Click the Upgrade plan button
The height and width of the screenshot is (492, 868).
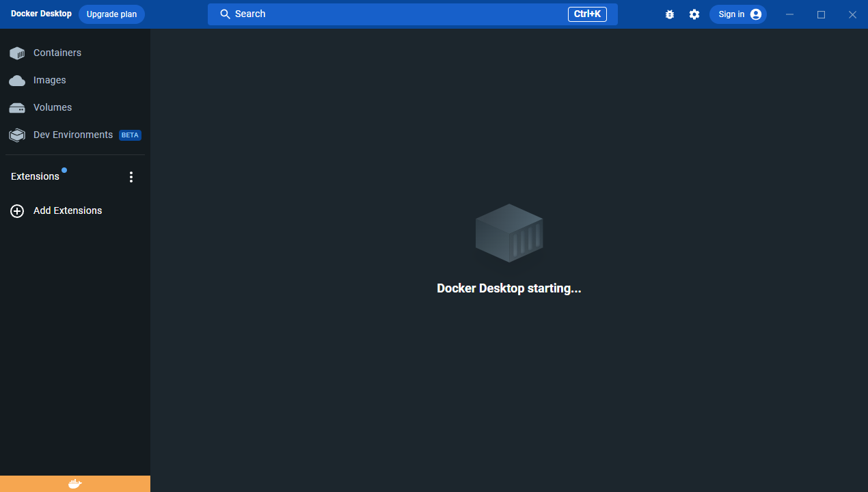coord(111,14)
